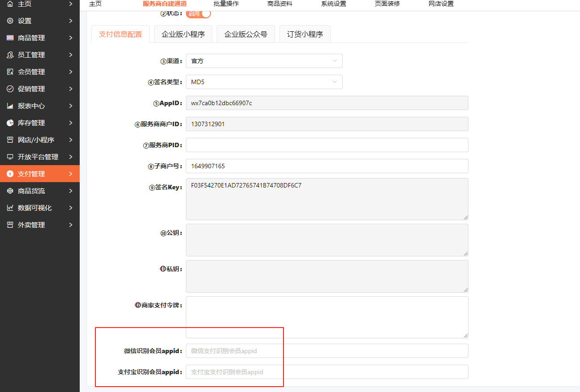Open the 网店设置 top navigation item

(x=441, y=4)
